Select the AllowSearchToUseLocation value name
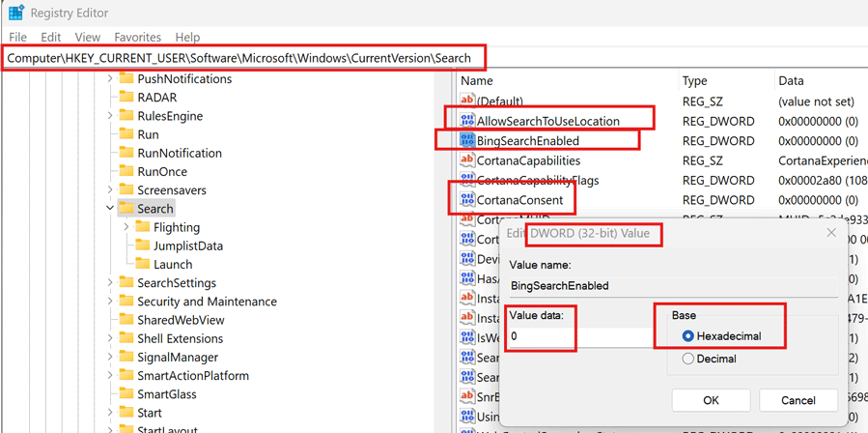Image resolution: width=868 pixels, height=433 pixels. [548, 120]
